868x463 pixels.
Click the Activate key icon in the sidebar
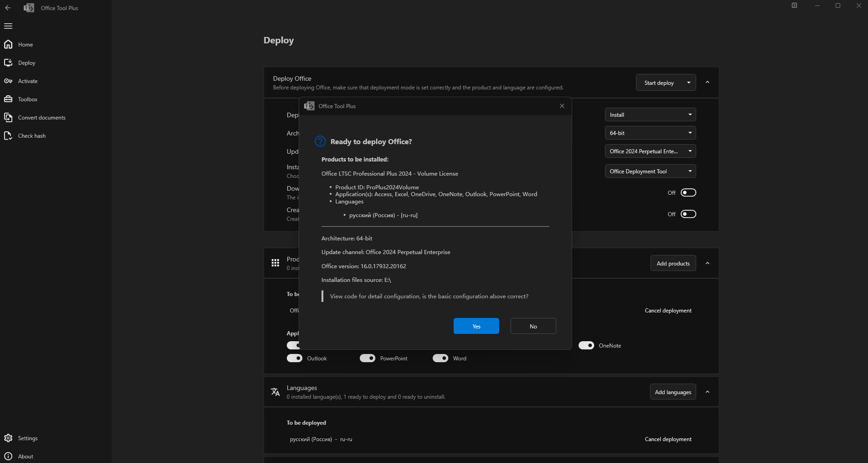(x=8, y=81)
